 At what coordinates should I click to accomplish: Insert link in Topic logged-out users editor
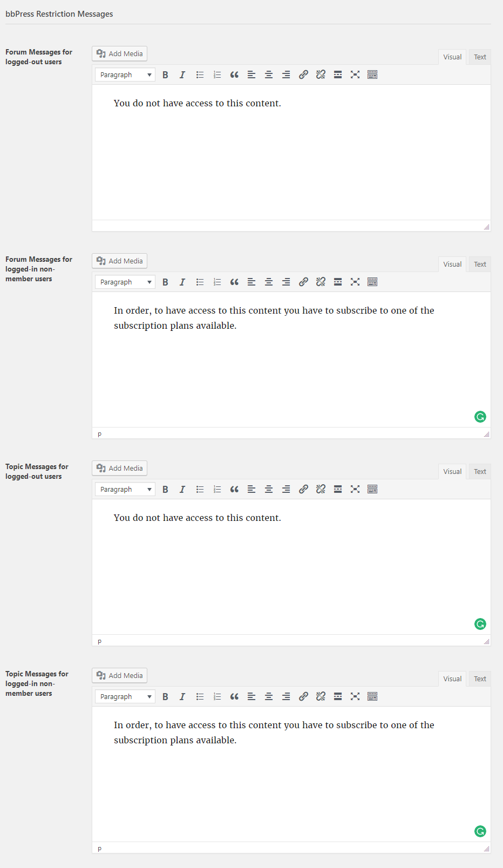[x=303, y=490]
